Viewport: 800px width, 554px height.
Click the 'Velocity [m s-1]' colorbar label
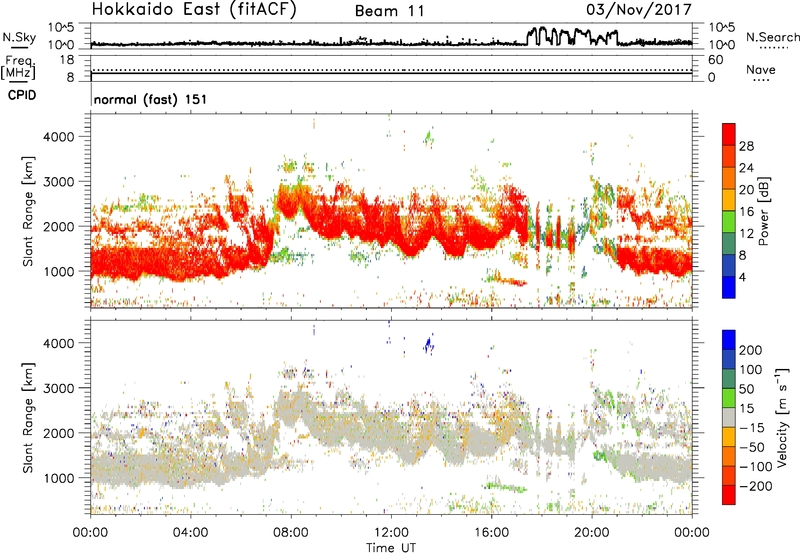(781, 417)
